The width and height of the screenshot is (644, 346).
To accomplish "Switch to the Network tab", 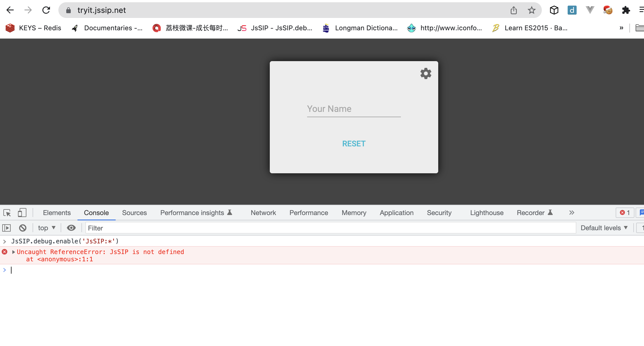I will (263, 213).
